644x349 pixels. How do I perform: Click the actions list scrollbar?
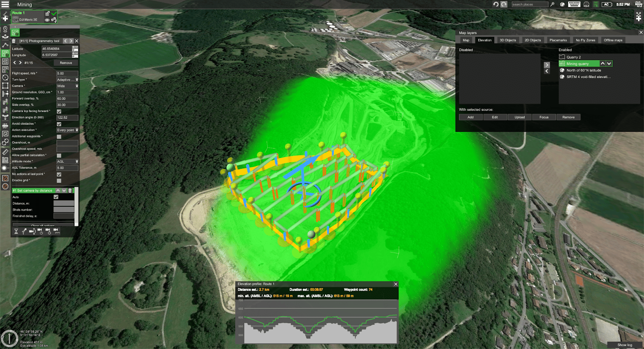[x=76, y=206]
